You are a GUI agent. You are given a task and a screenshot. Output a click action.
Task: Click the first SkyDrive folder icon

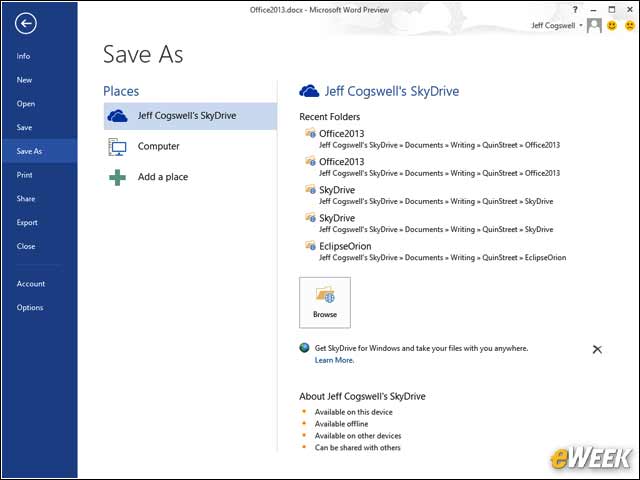click(x=310, y=189)
